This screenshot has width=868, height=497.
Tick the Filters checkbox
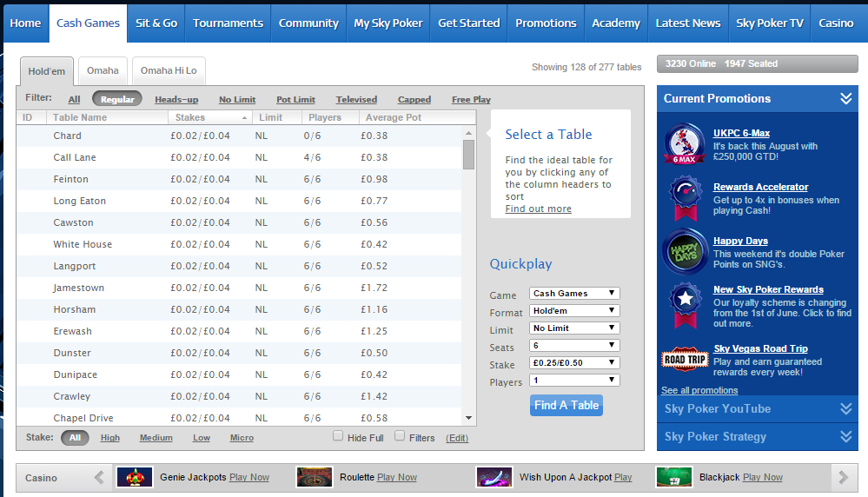coord(400,436)
